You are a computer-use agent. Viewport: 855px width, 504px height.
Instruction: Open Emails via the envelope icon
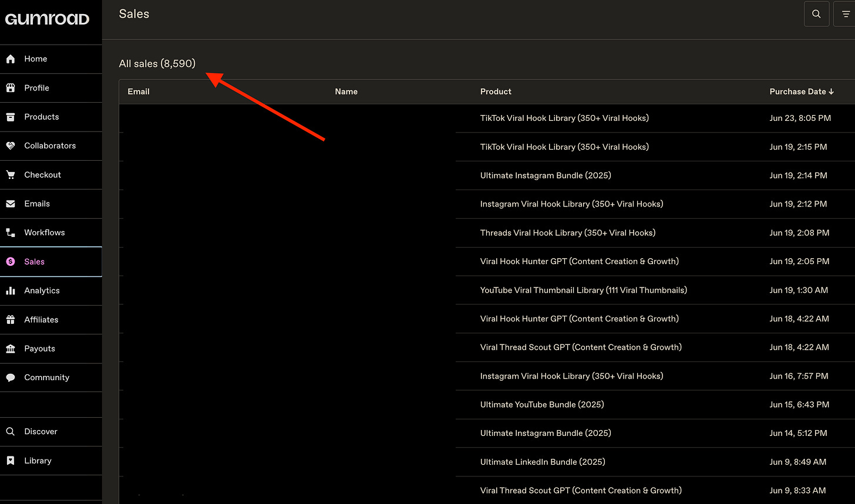(11, 204)
